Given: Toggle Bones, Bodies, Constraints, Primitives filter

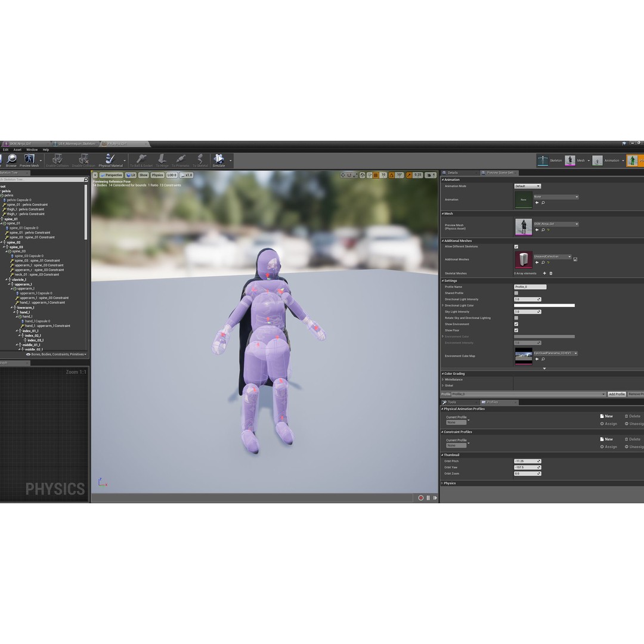Looking at the screenshot, I should [x=56, y=354].
